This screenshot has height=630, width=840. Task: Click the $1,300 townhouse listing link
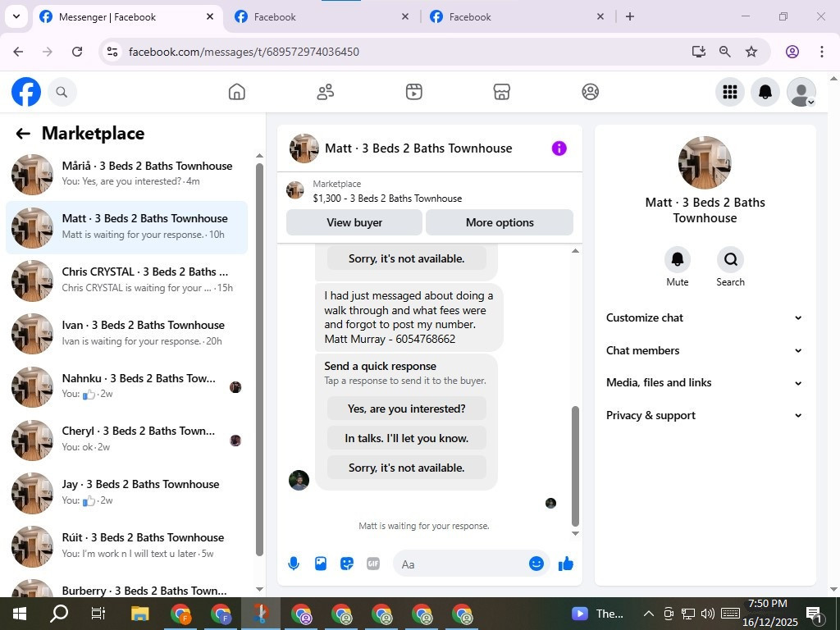387,199
